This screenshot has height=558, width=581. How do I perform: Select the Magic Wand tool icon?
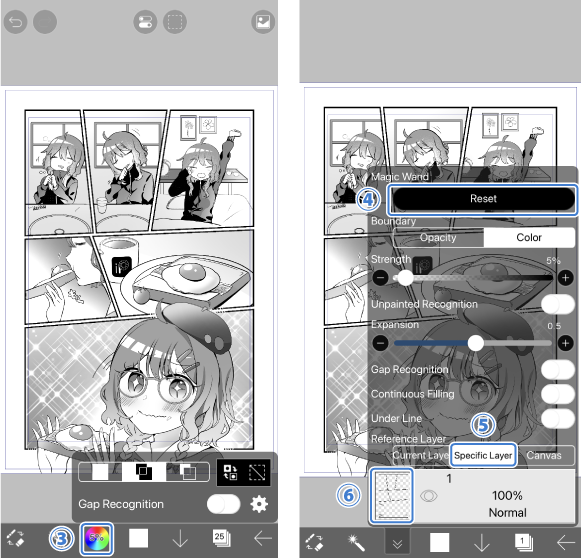(355, 543)
